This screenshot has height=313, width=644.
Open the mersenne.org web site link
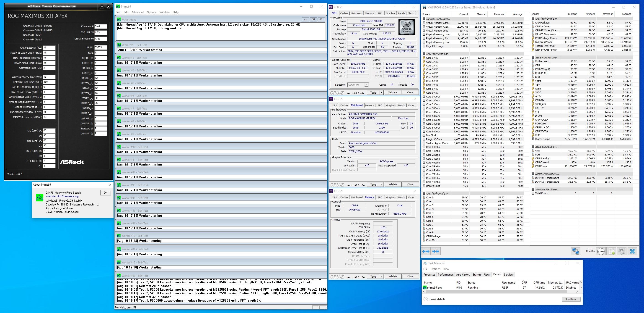67,196
